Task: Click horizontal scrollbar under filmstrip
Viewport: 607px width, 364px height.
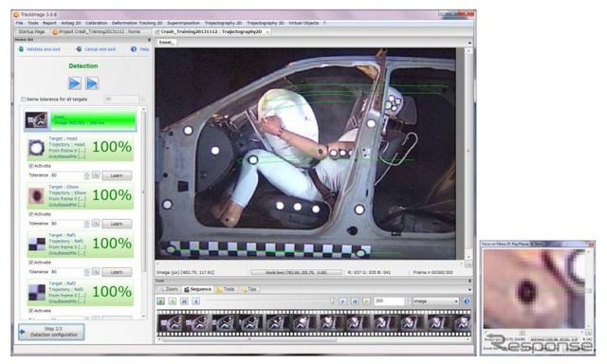Action: (248, 339)
